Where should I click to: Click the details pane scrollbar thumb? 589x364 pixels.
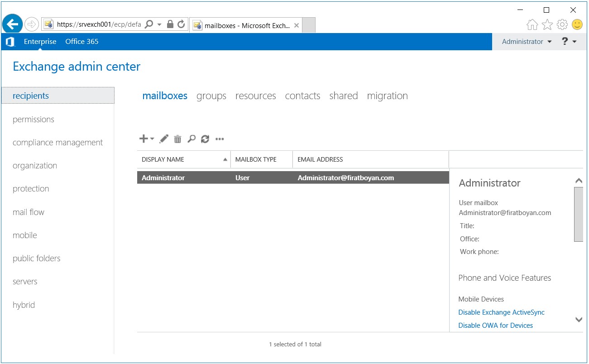click(x=579, y=214)
